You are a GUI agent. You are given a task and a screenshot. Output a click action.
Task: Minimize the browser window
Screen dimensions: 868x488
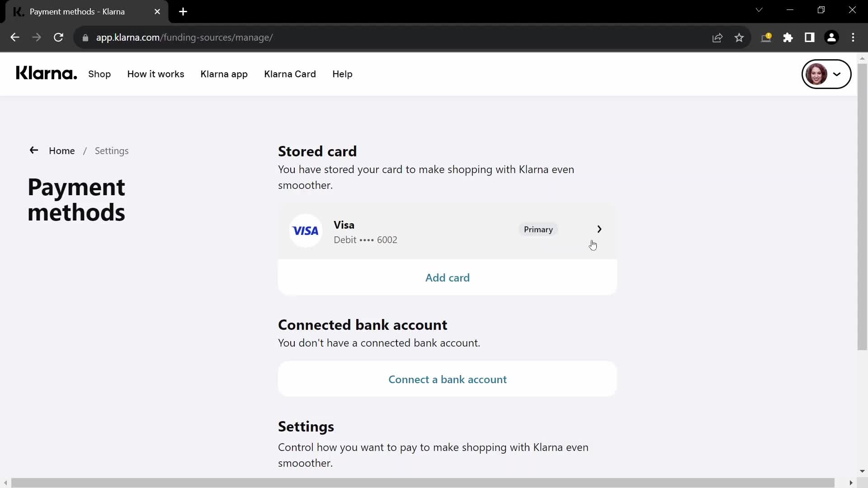coord(790,10)
